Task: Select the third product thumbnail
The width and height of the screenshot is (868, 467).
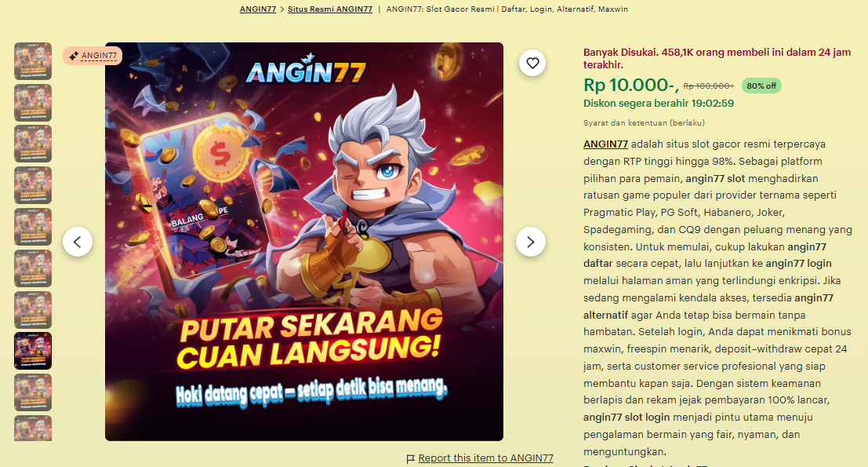Action: pyautogui.click(x=33, y=144)
